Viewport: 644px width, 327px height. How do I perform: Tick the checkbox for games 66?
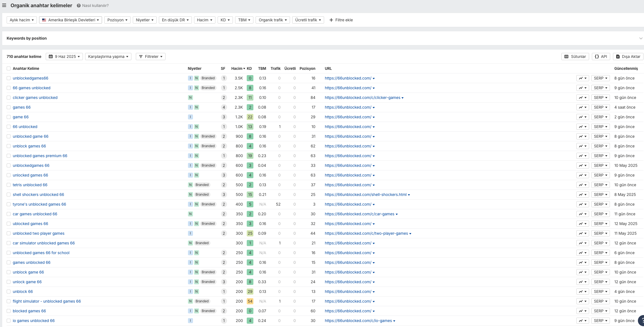pyautogui.click(x=9, y=107)
